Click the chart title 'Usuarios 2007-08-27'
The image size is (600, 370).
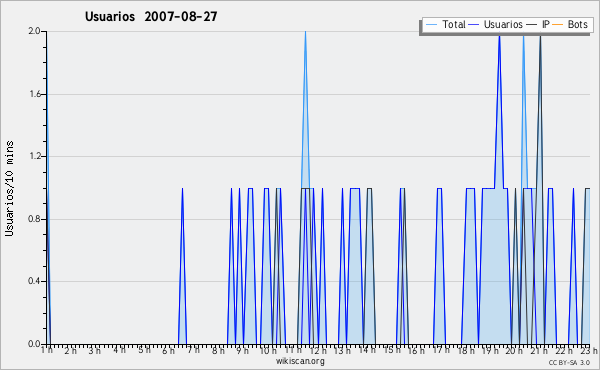point(151,16)
